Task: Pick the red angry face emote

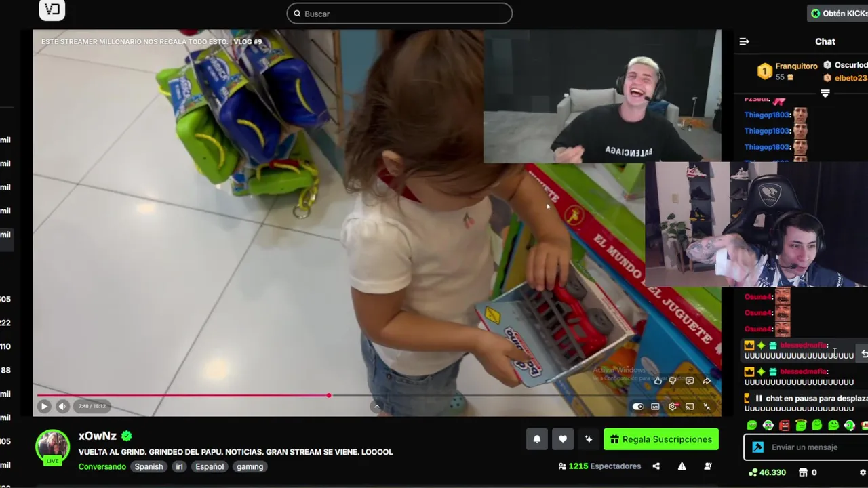Action: (x=785, y=425)
